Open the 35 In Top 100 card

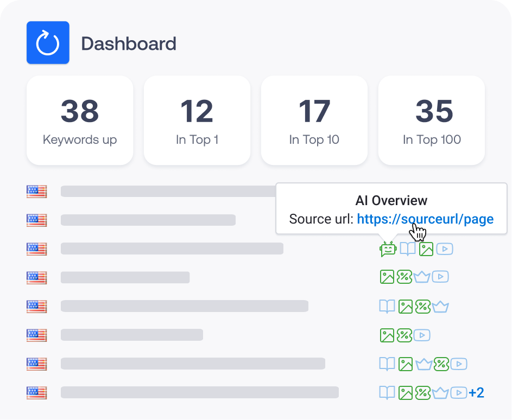coord(431,120)
